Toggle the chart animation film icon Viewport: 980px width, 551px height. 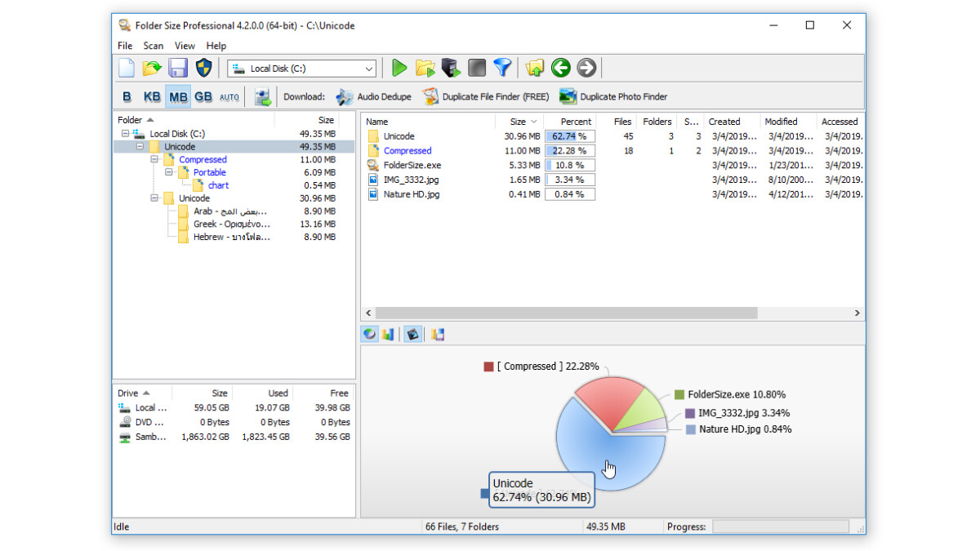point(413,335)
